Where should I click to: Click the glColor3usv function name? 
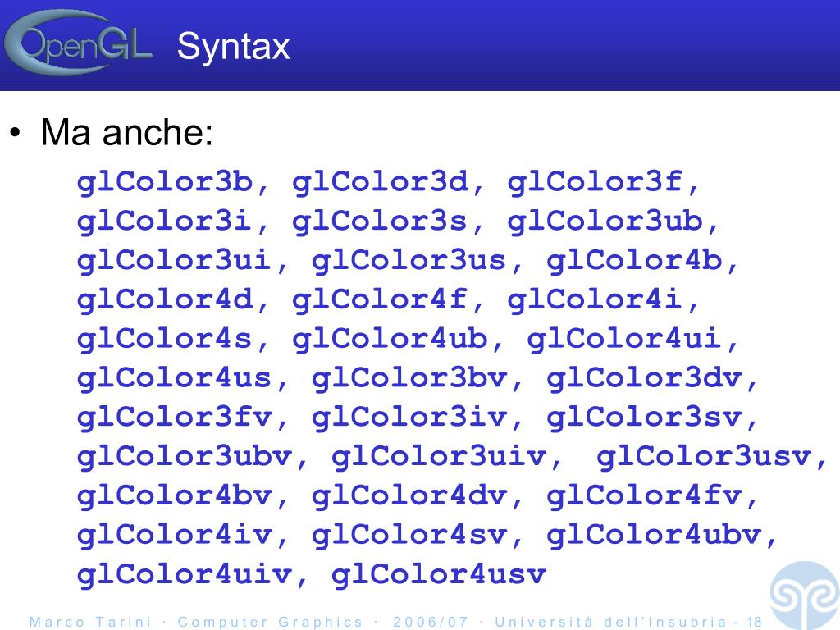point(704,458)
